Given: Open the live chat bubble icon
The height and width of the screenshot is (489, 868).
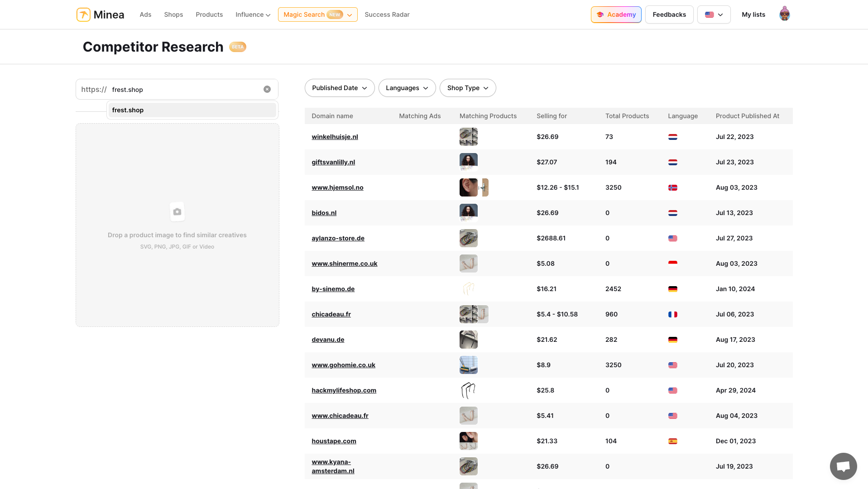Looking at the screenshot, I should coord(843,466).
